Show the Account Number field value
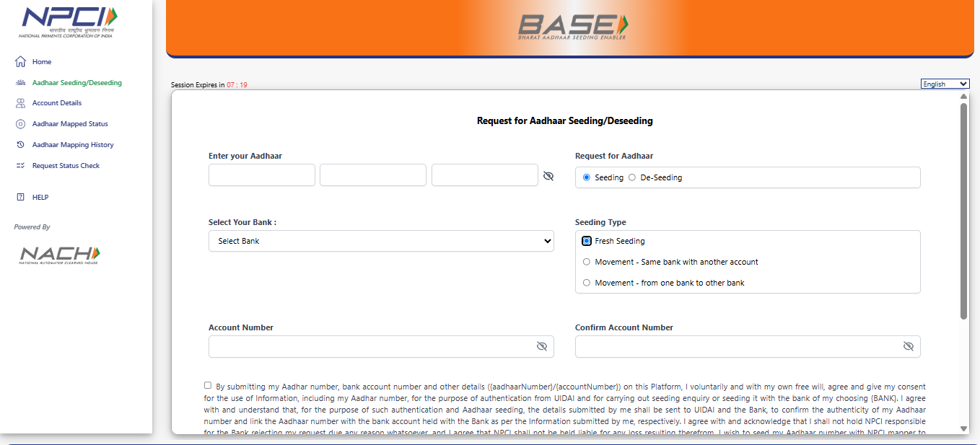The height and width of the screenshot is (445, 980). coord(542,346)
